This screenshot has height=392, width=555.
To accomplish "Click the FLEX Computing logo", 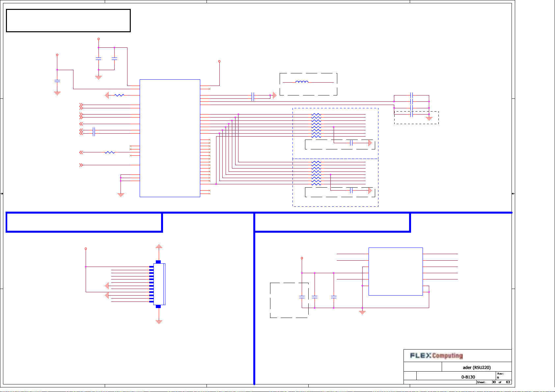I will (436, 355).
